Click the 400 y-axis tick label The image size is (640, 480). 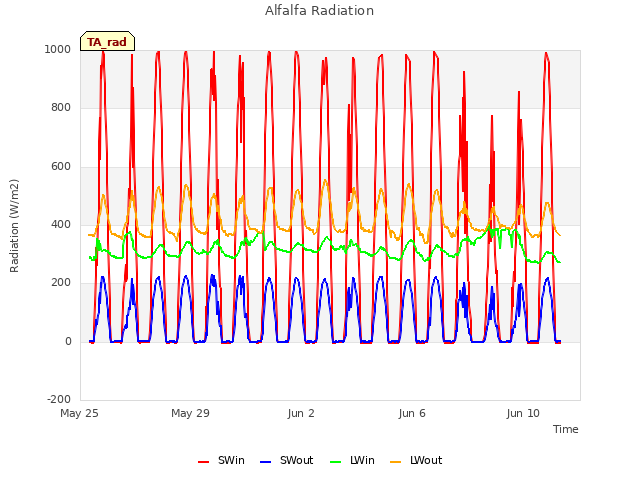(x=61, y=224)
